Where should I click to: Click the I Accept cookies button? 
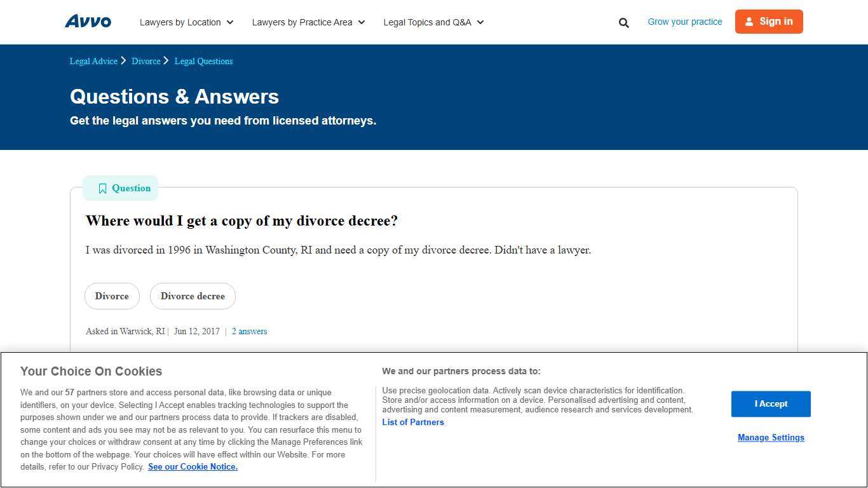coord(771,403)
